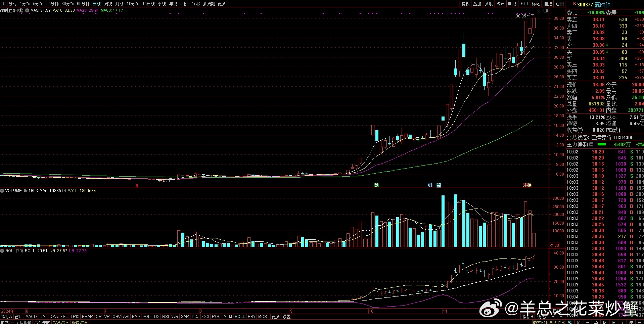This screenshot has height=324, width=644.
Task: Click the 主力净额 green bar
Action: [x=602, y=144]
